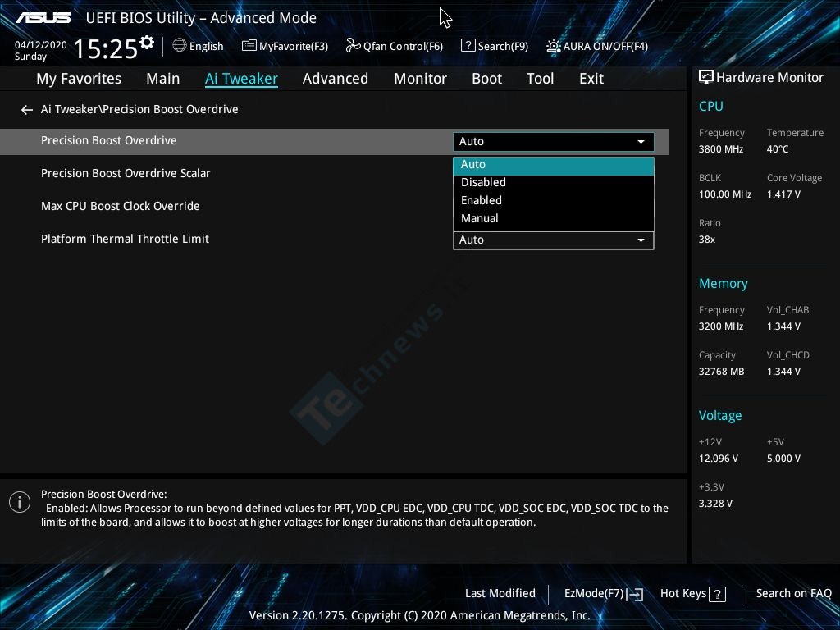Click memory capacity 32768 MB

722,372
